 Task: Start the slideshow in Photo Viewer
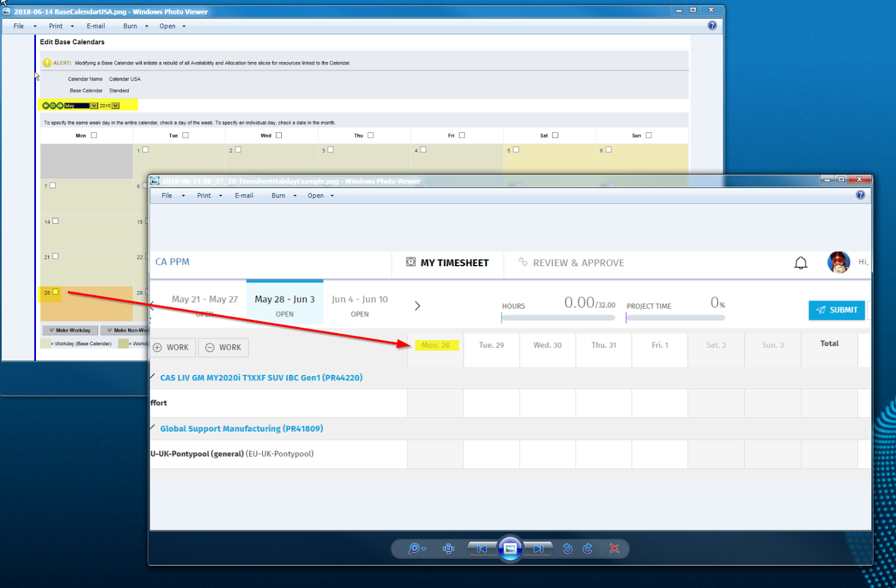pyautogui.click(x=509, y=549)
